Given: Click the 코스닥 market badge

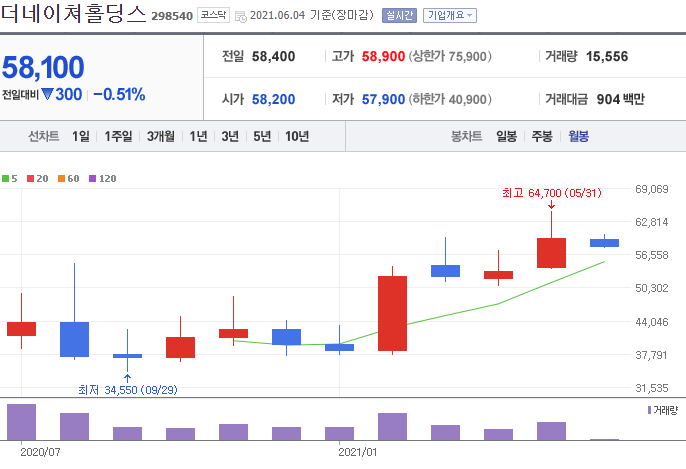Looking at the screenshot, I should 214,15.
